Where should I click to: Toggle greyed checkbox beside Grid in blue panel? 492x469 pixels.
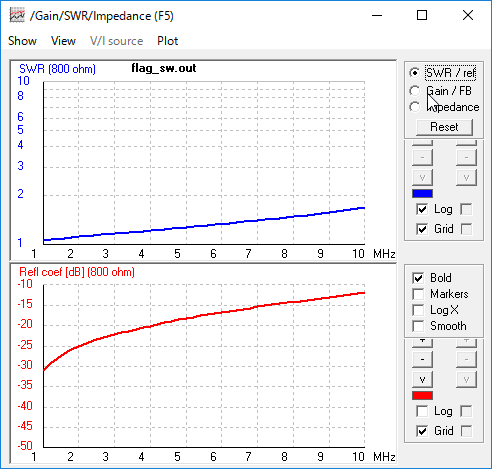pyautogui.click(x=466, y=229)
